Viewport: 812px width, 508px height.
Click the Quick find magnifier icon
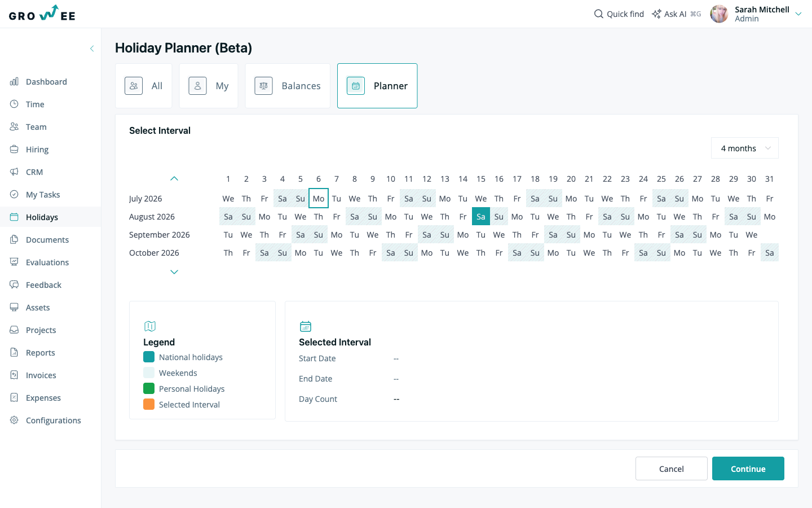[599, 14]
